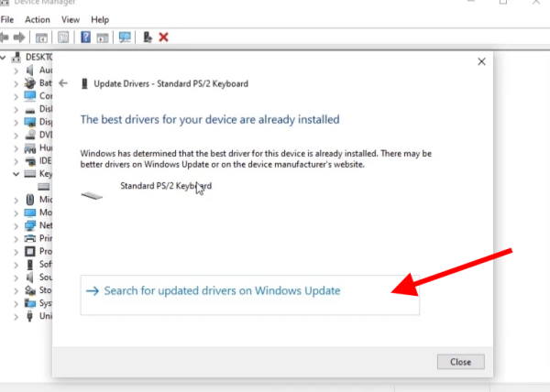Click the Update driver toolbar icon
The width and height of the screenshot is (550, 392).
[148, 38]
